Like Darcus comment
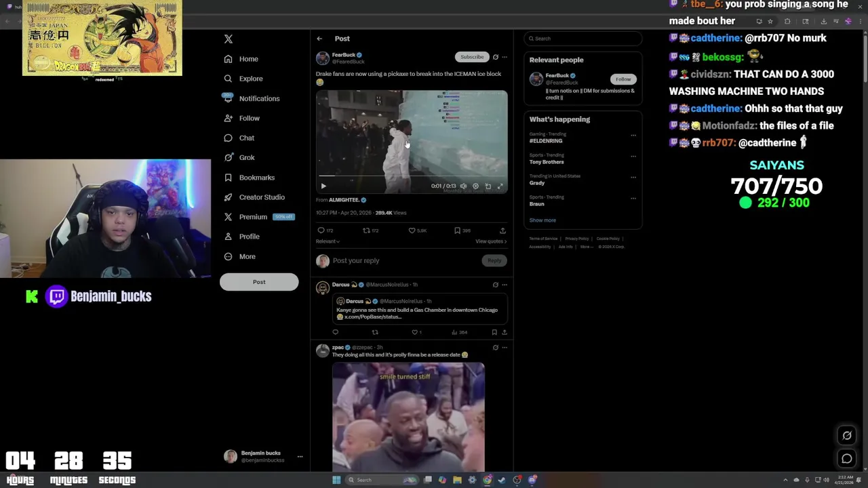Image resolution: width=868 pixels, height=488 pixels. pyautogui.click(x=415, y=332)
